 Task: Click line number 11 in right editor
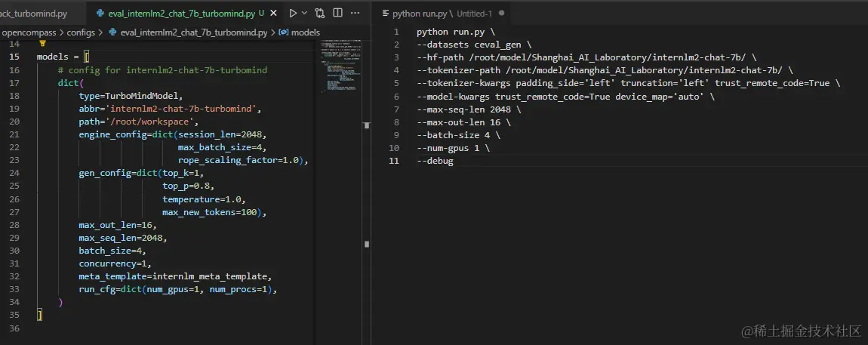coord(393,162)
